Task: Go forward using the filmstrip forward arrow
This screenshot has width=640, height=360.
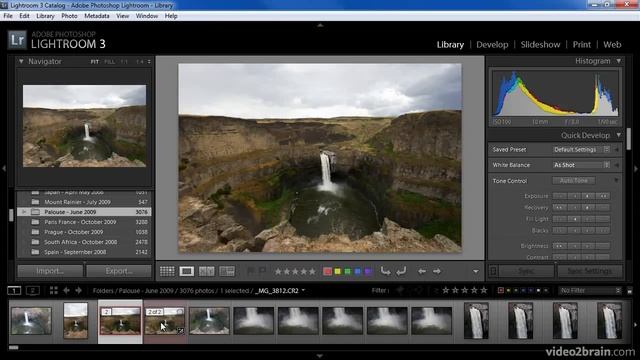Action: [x=78, y=291]
